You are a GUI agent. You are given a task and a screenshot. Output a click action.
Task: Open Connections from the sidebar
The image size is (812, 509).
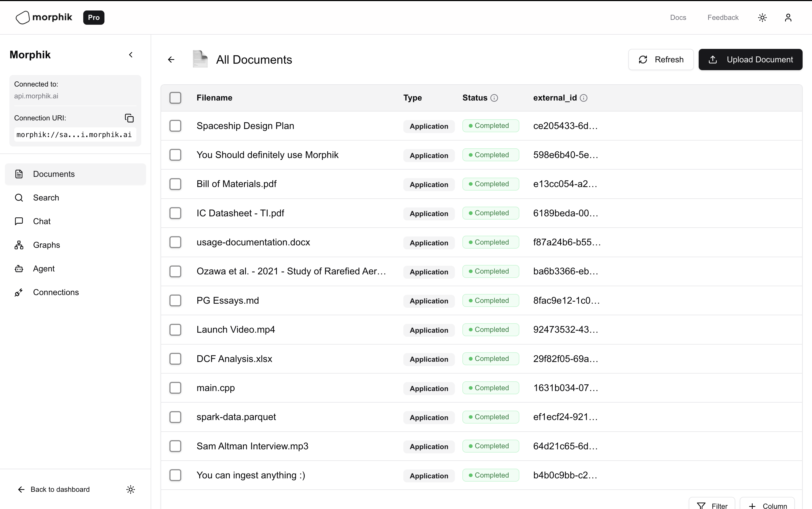[56, 292]
